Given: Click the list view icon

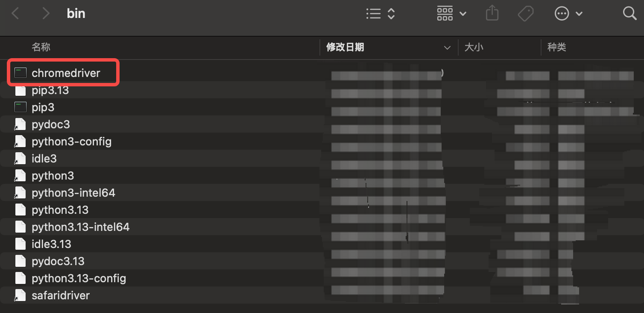Looking at the screenshot, I should [373, 13].
